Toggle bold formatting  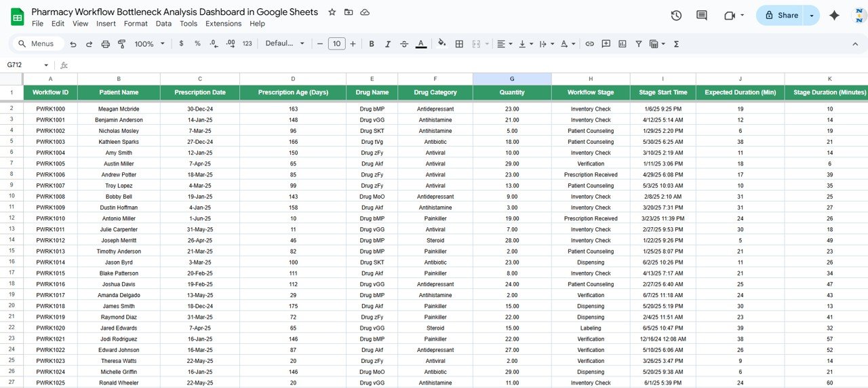pos(372,43)
